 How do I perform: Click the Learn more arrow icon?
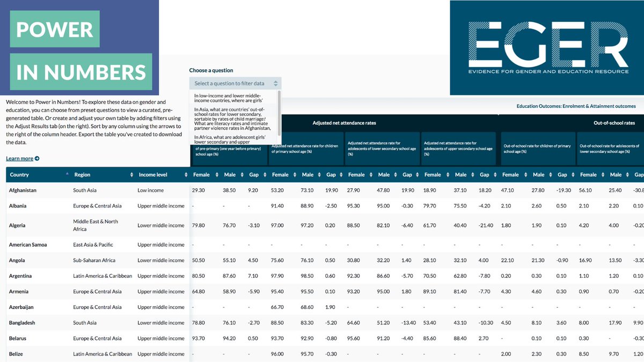tap(37, 159)
